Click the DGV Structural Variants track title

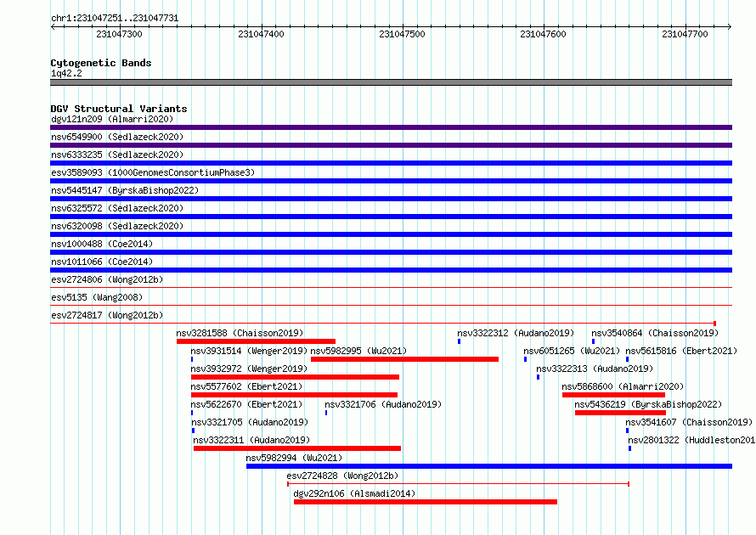tap(119, 109)
